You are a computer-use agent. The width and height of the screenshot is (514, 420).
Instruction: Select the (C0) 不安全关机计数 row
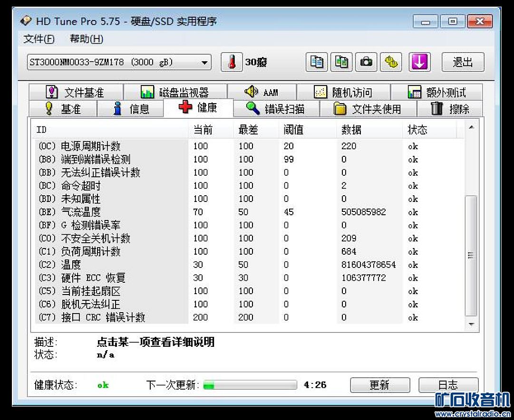249,238
